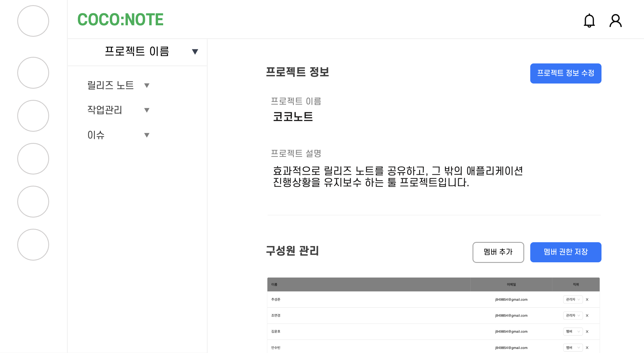Open the 작업관리 dropdown arrow
The height and width of the screenshot is (353, 644).
tap(147, 110)
